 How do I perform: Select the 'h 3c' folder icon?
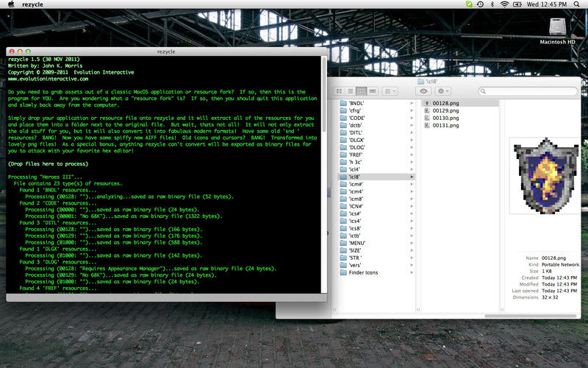tap(343, 162)
